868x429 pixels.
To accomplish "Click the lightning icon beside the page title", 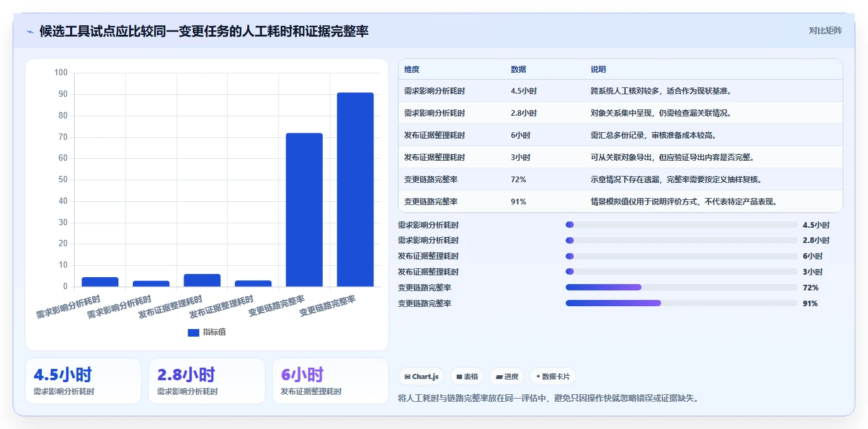I will 30,32.
